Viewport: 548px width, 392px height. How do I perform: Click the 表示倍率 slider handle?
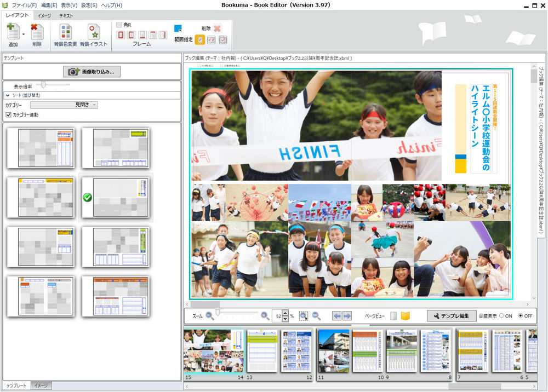[x=43, y=85]
